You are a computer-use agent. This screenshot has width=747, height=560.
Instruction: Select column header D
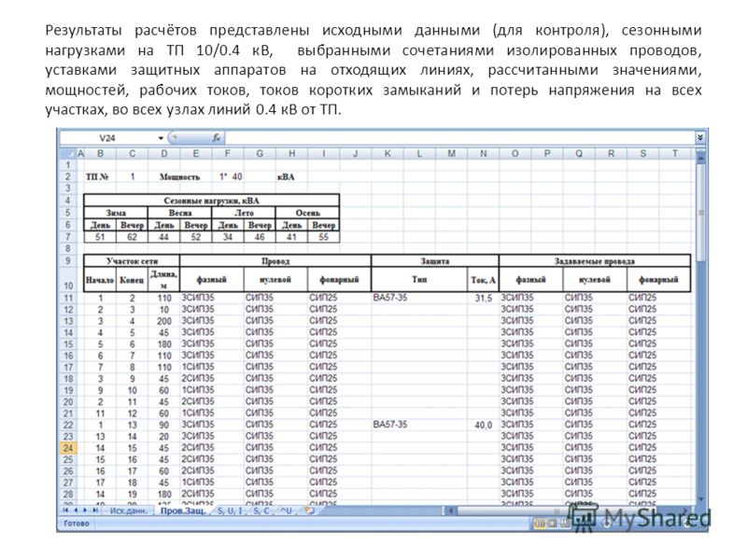tap(164, 153)
